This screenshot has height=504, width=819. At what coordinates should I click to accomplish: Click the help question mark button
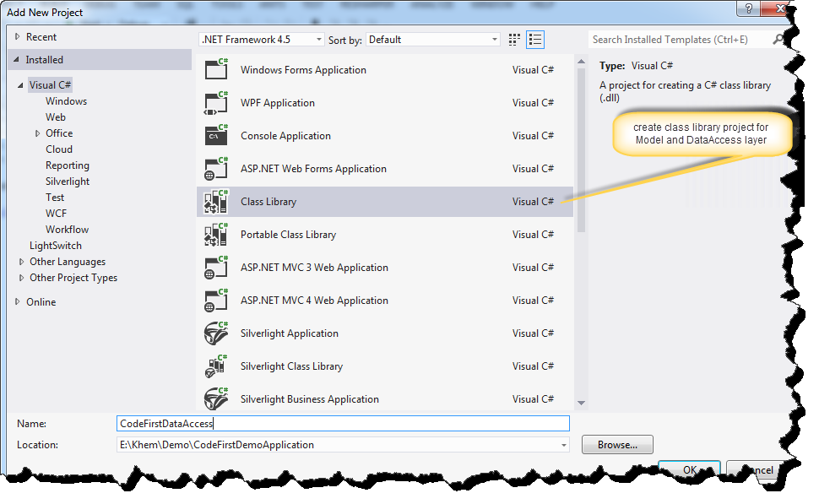click(748, 8)
